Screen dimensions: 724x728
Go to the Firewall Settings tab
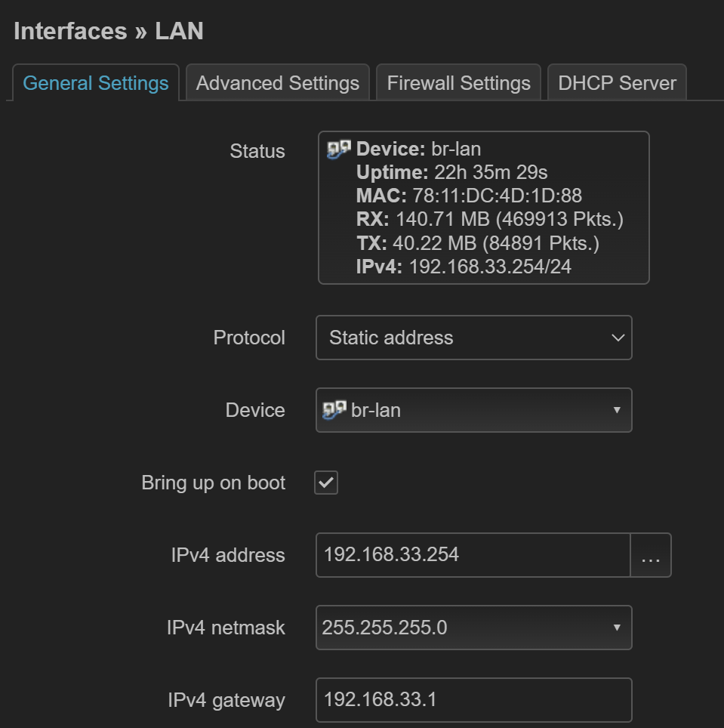click(459, 83)
